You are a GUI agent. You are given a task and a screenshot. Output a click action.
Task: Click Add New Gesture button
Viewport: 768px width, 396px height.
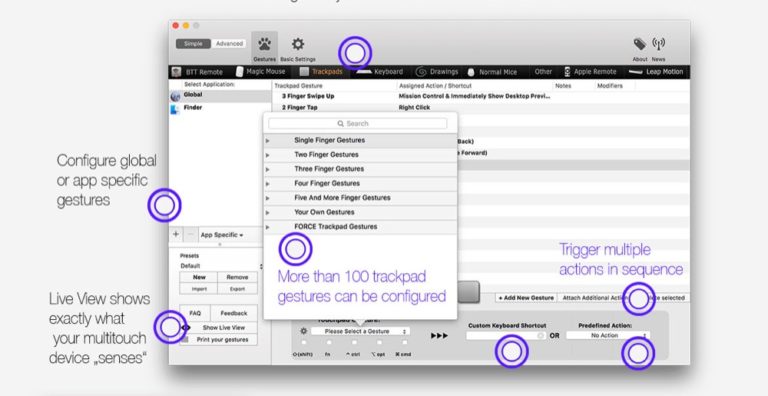pos(526,297)
